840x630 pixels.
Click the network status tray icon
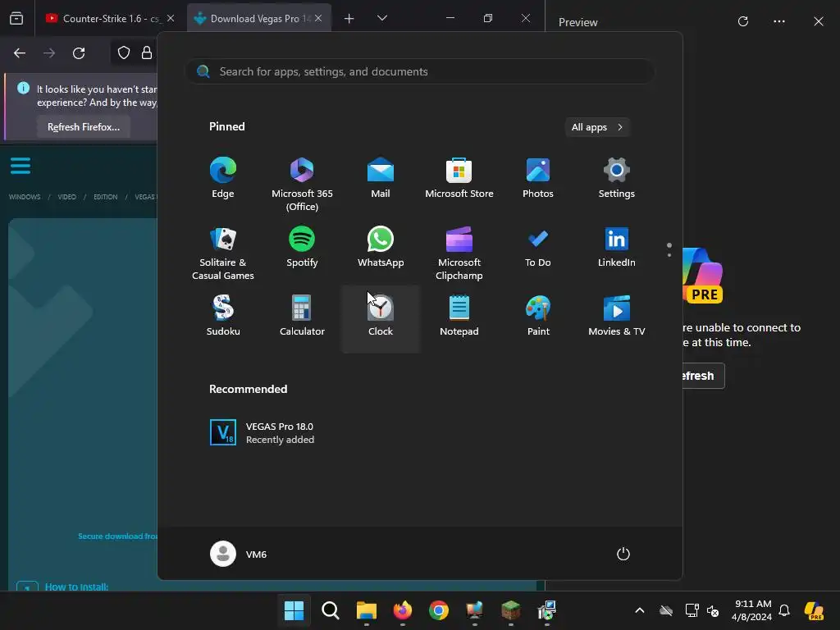(692, 610)
